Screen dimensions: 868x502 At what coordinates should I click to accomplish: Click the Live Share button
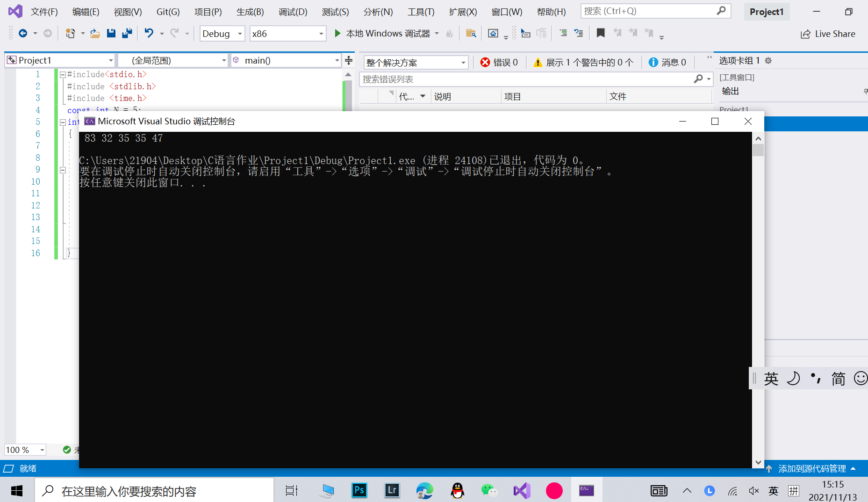pos(828,34)
